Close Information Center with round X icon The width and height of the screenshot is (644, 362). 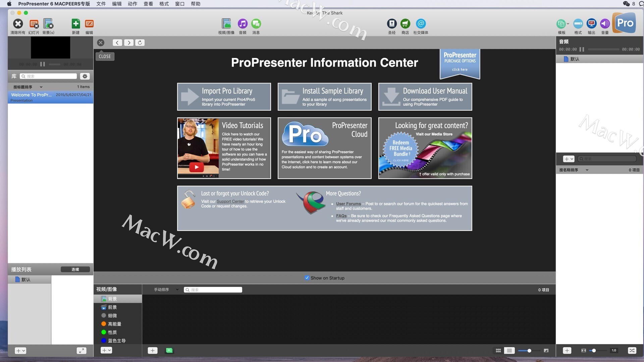pos(101,43)
